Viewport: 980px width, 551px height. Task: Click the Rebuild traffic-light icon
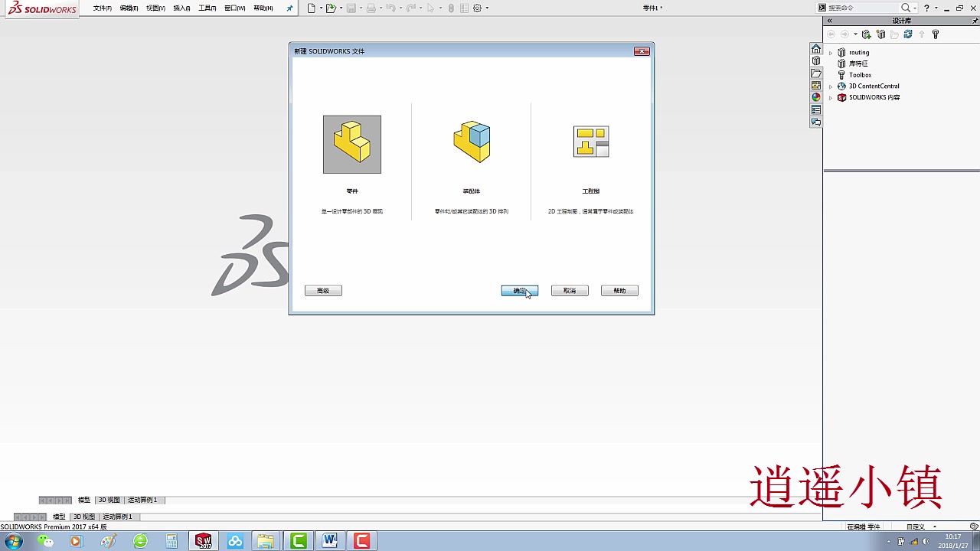451,8
